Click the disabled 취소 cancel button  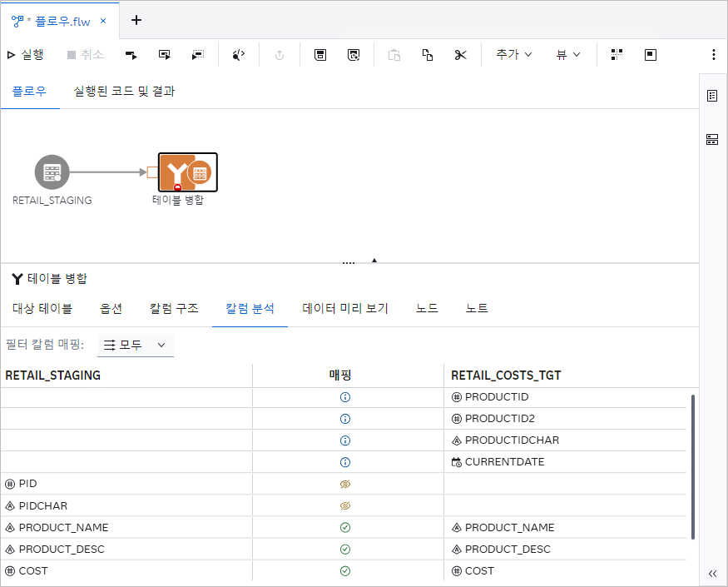(86, 55)
